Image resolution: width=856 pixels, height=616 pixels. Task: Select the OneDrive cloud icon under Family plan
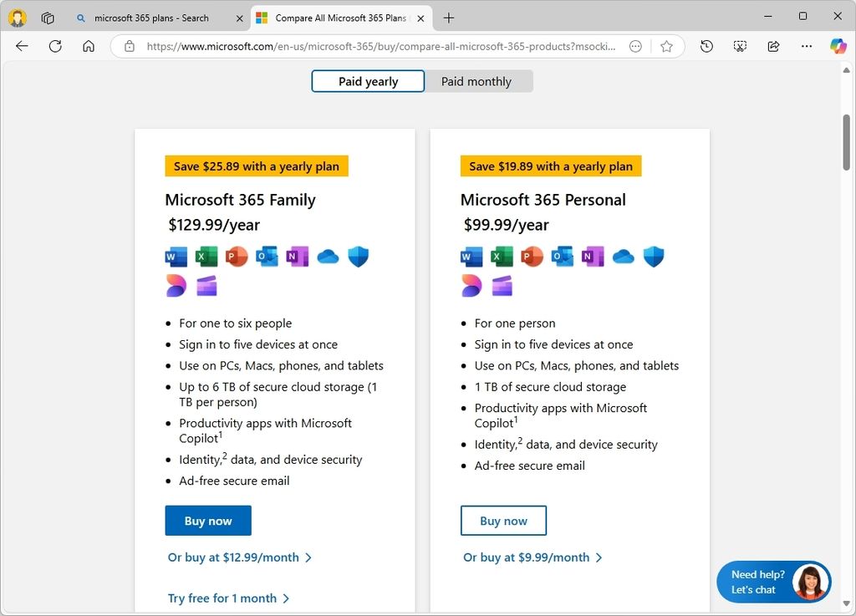click(327, 257)
